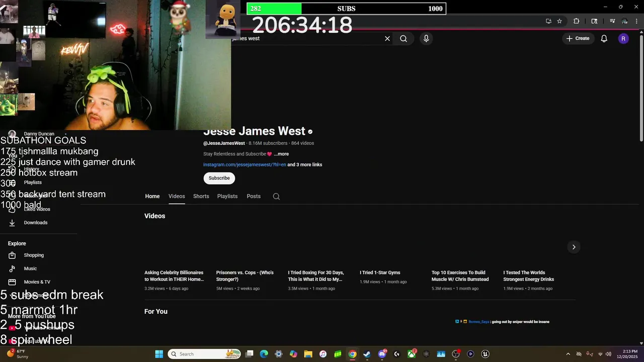Click the install app icon in address bar
Screen dimensions: 644x362
pos(548,21)
